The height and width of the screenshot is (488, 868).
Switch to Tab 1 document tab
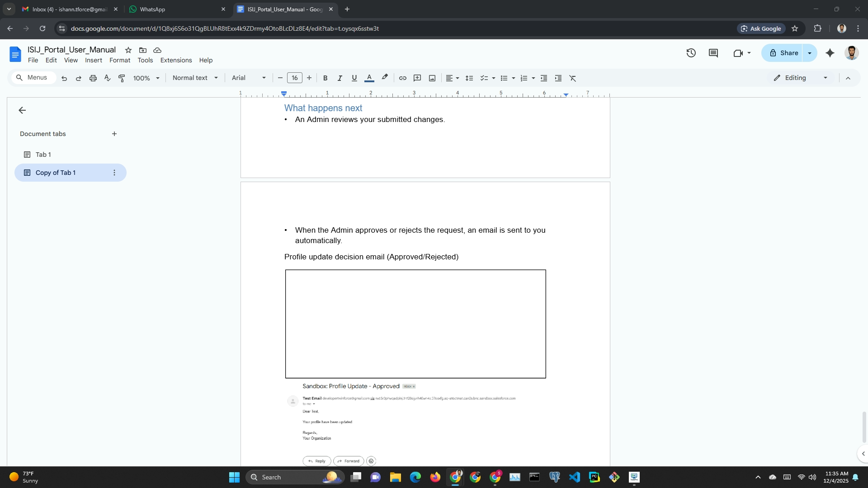point(43,155)
